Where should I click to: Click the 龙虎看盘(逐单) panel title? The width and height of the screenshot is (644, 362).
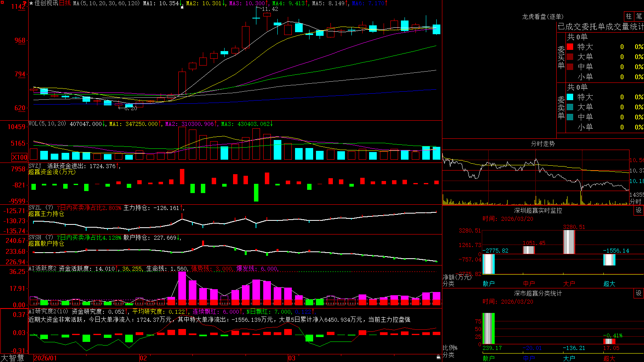[543, 16]
